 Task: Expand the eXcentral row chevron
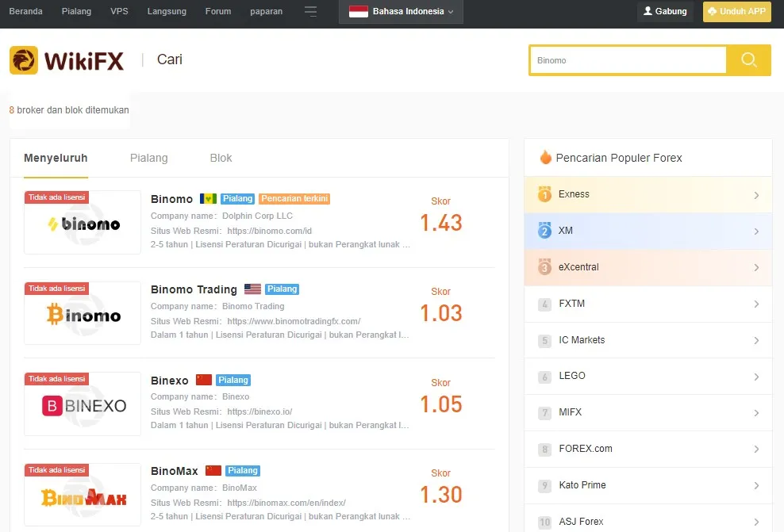[x=756, y=268]
